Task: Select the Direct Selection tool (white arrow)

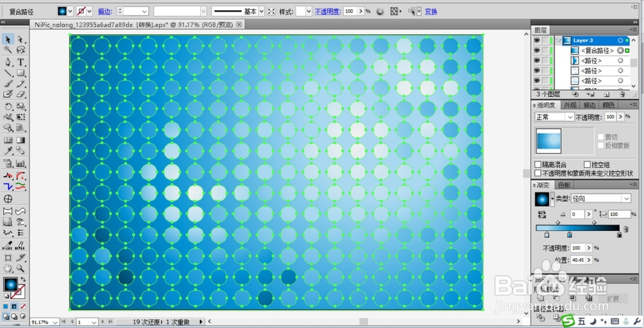Action: pos(21,39)
